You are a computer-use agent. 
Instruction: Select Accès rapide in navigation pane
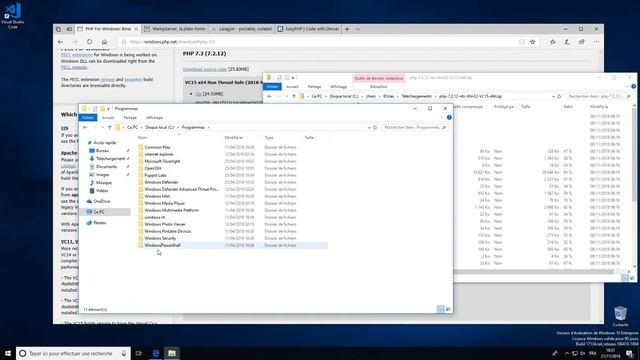coord(104,142)
